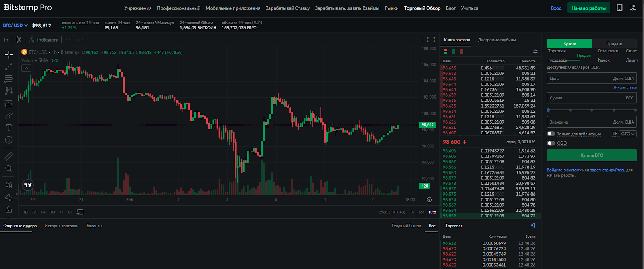The image size is (644, 269).
Task: Open the Fibonacci retracement tools
Action: 9,79
